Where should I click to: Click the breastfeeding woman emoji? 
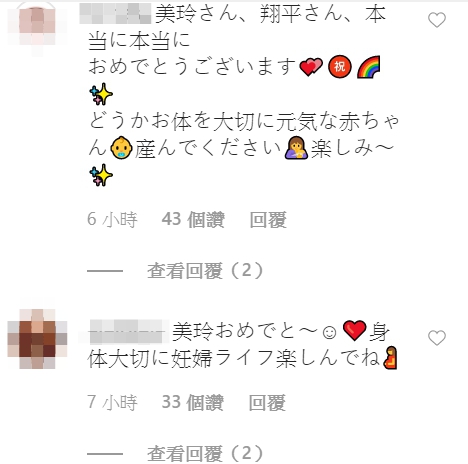(296, 147)
